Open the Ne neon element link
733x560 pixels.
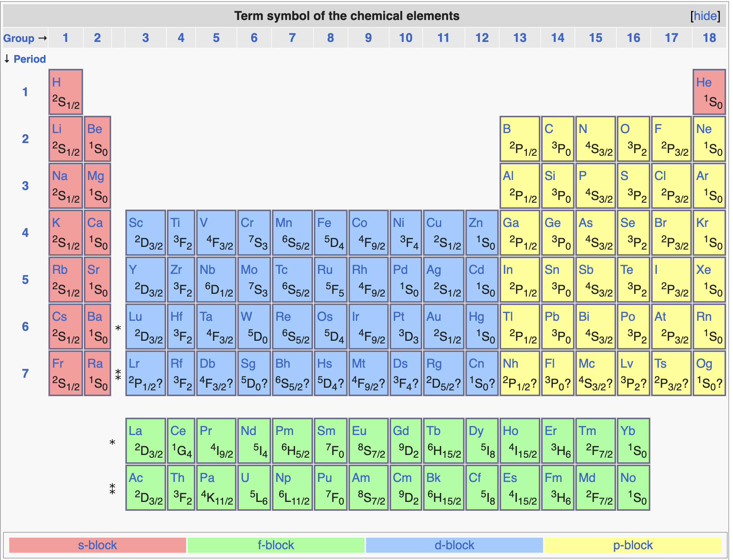click(704, 129)
